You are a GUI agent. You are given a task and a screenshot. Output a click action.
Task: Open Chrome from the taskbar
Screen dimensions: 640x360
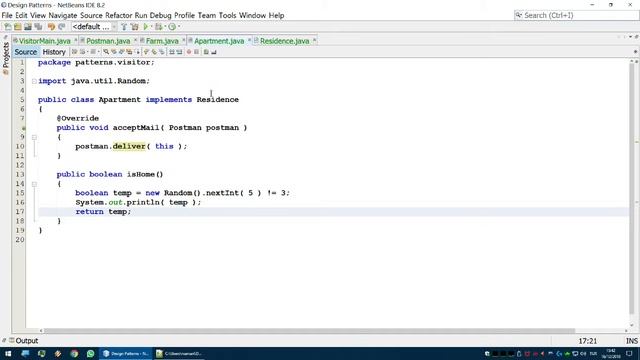[74, 353]
